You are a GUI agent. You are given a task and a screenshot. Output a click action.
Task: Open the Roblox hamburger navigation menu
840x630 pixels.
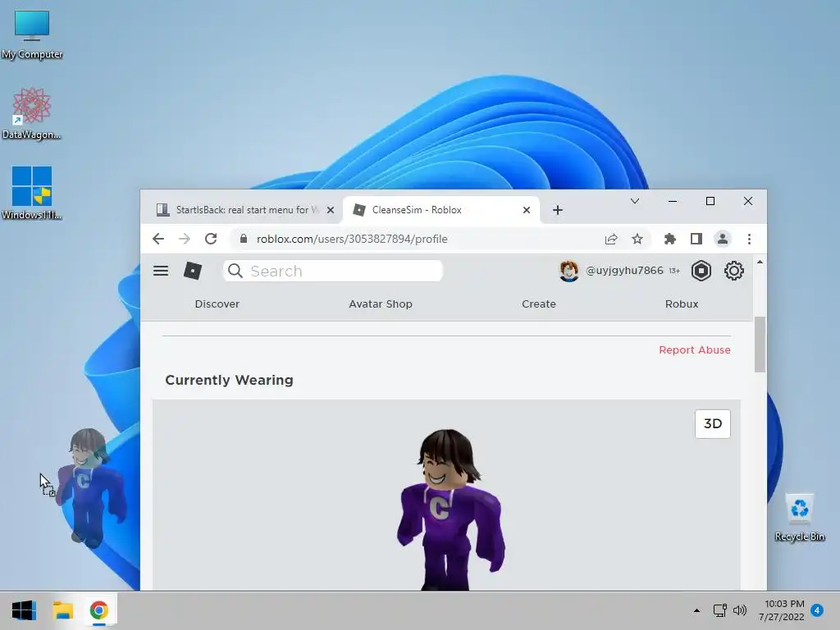(161, 271)
